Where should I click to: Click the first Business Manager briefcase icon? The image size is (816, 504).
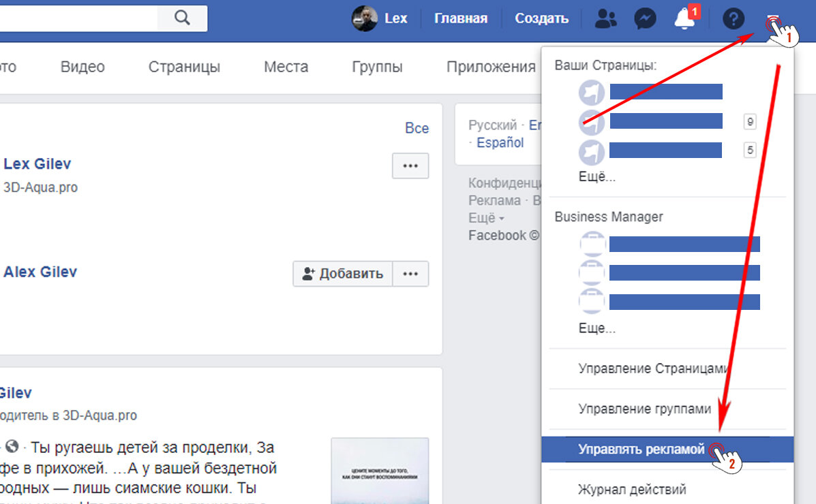coord(592,244)
